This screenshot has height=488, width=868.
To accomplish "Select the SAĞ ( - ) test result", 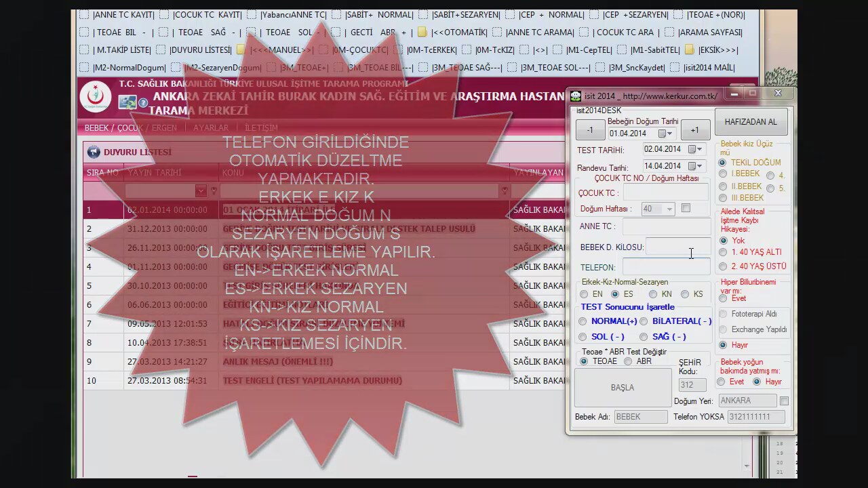I will [644, 337].
